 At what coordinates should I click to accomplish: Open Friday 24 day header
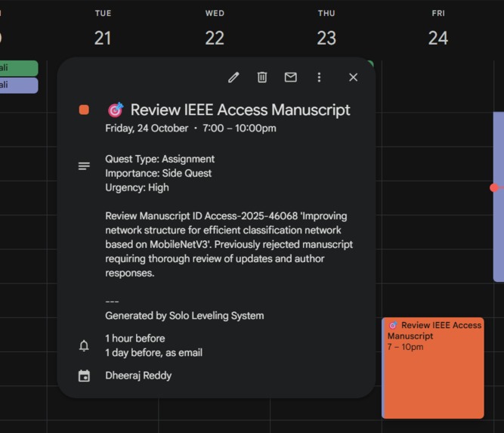pos(438,38)
